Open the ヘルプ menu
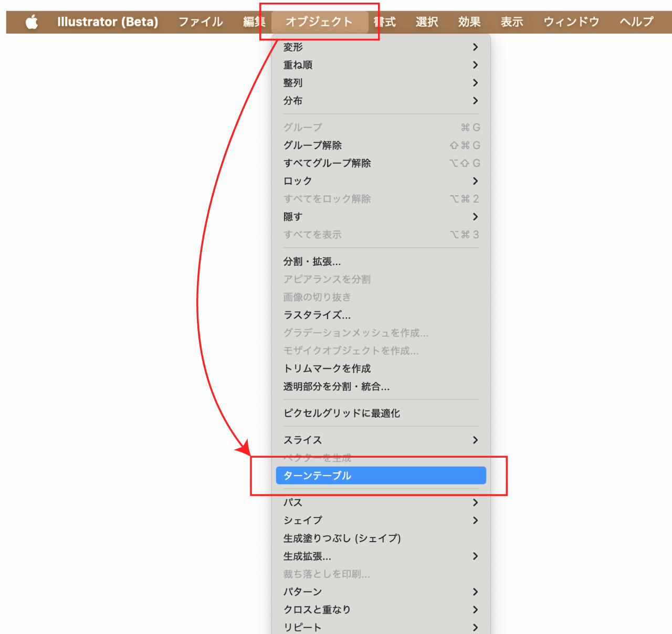This screenshot has height=634, width=672. pos(636,22)
